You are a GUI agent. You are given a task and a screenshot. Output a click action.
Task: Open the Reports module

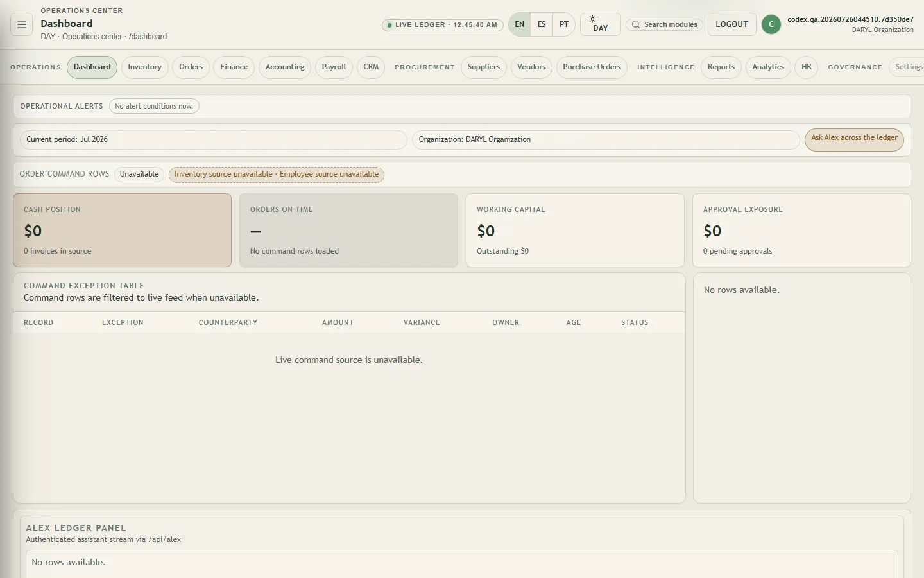pyautogui.click(x=721, y=67)
